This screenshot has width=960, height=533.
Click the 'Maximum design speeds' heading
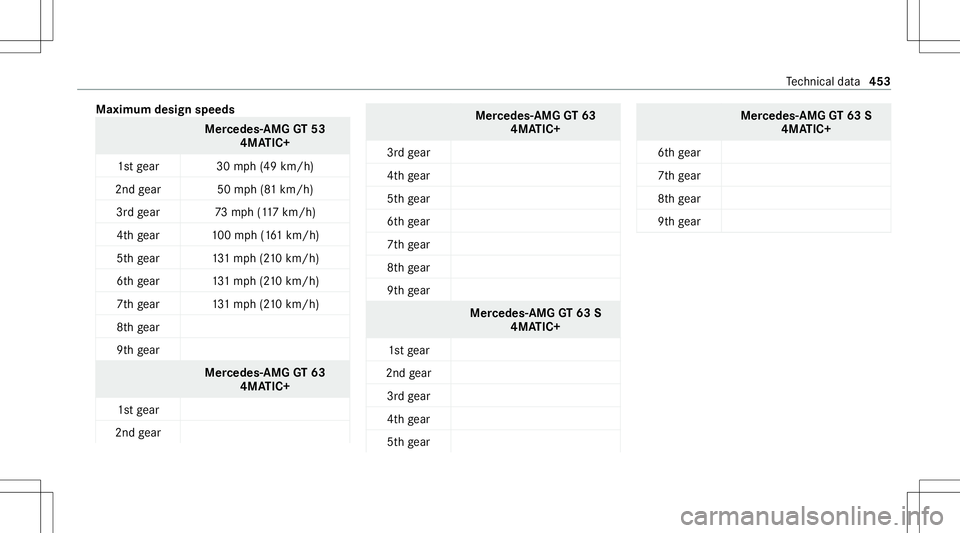coord(165,110)
